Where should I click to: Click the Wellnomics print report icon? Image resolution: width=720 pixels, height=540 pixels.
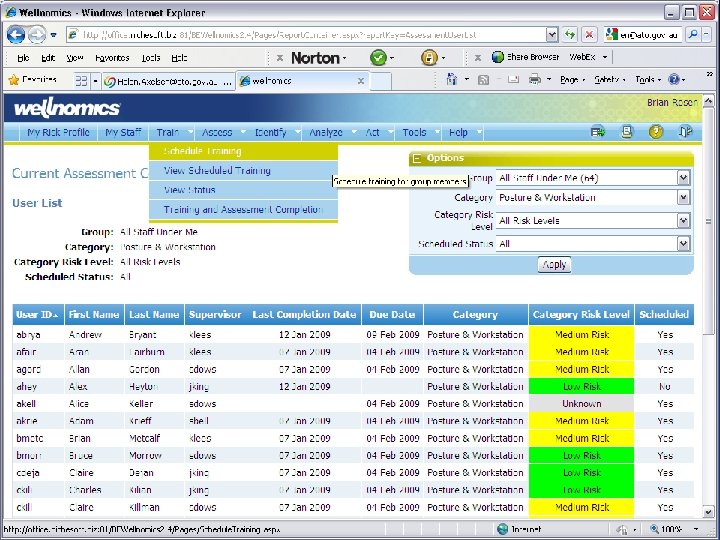point(627,132)
